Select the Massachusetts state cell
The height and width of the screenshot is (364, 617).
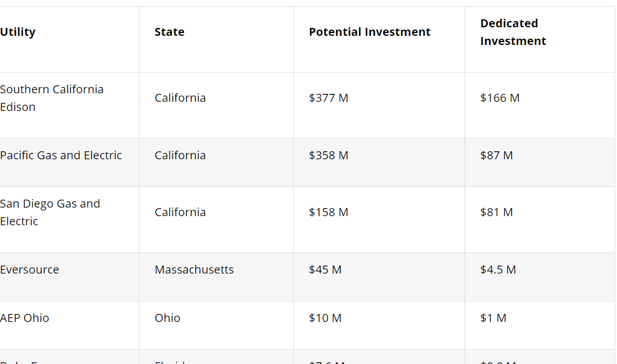194,270
